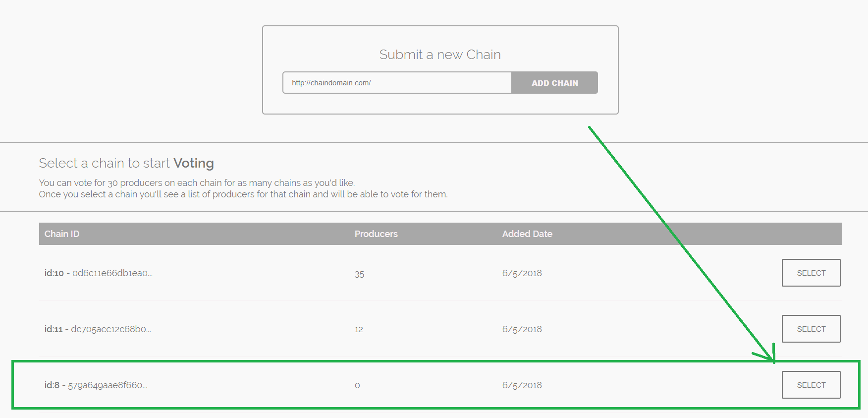
Task: Click chain id:10 hash text 0d6c11e66db1ea0
Action: pos(112,273)
